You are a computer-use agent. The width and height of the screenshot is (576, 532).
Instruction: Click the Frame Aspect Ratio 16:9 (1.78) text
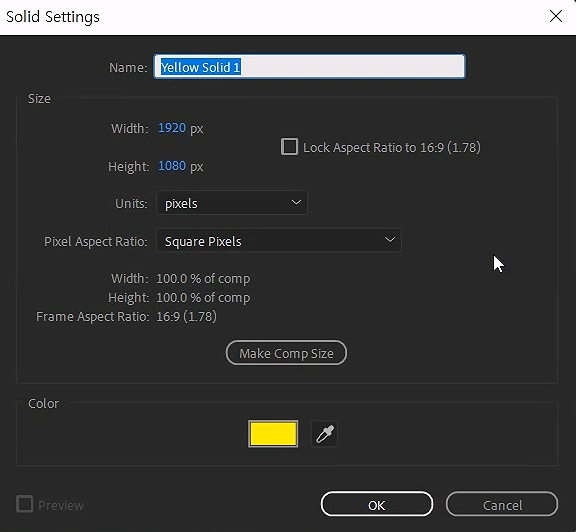point(186,316)
